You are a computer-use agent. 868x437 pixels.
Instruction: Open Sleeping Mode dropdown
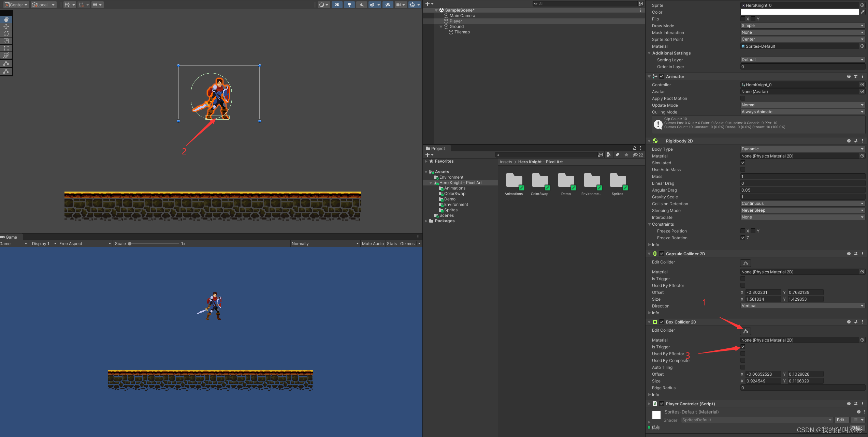click(x=802, y=210)
